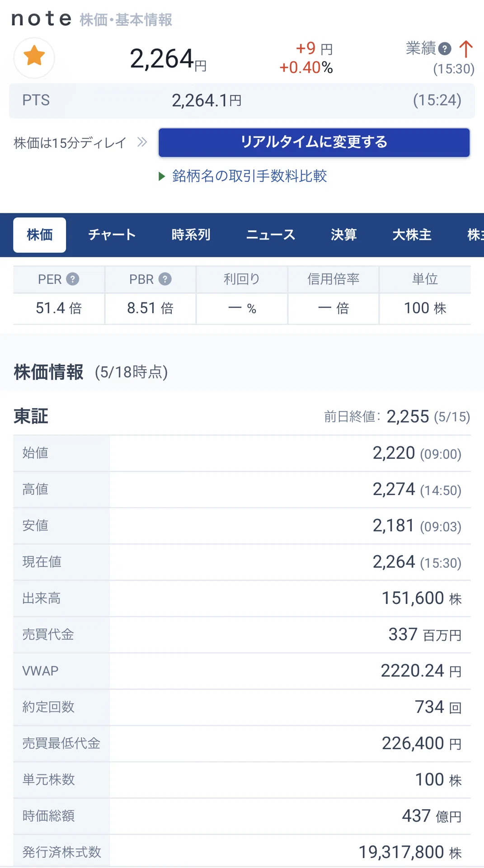The width and height of the screenshot is (484, 868).
Task: Open the 業績 help question-mark icon
Action: pos(445,49)
